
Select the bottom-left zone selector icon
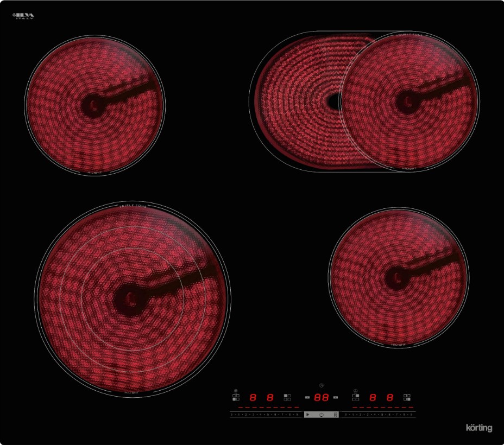(x=236, y=397)
